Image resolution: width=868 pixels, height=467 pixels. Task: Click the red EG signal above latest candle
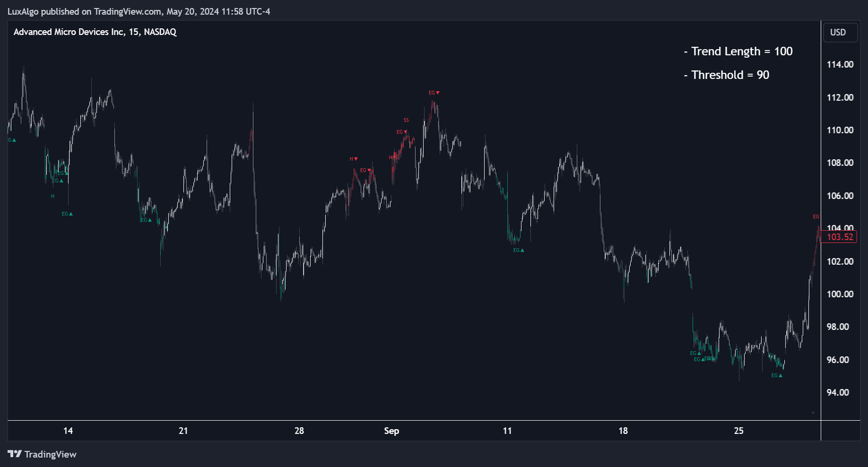[816, 216]
